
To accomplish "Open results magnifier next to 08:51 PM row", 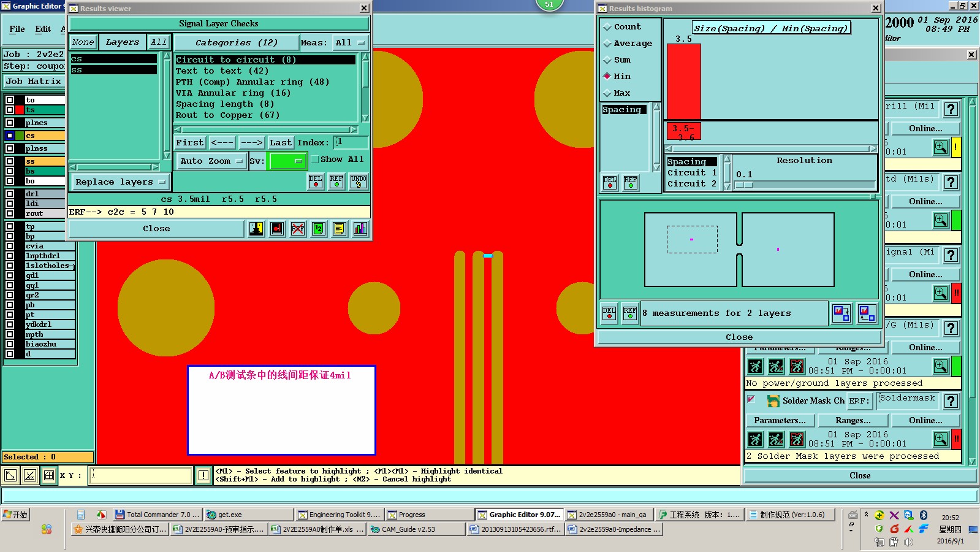I will click(x=941, y=366).
